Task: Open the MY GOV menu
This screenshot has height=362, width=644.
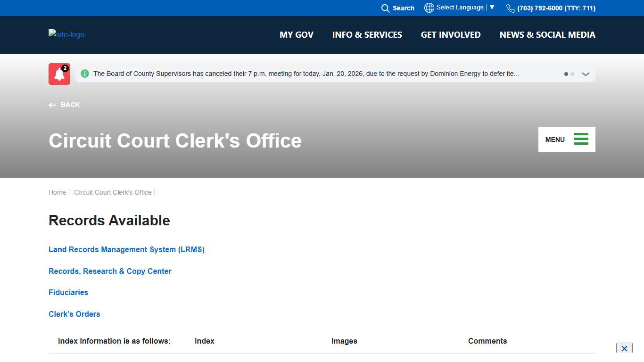Action: (x=296, y=35)
